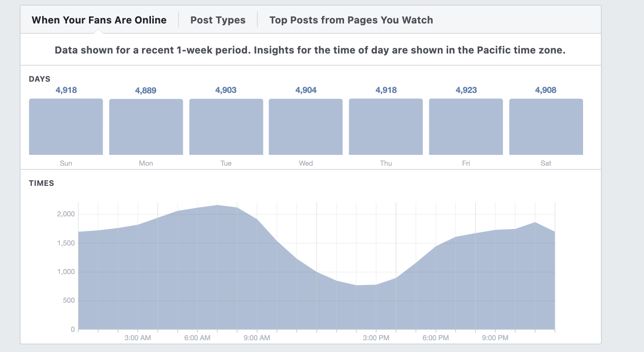
Task: Select the 9:00 PM time axis label
Action: [495, 338]
